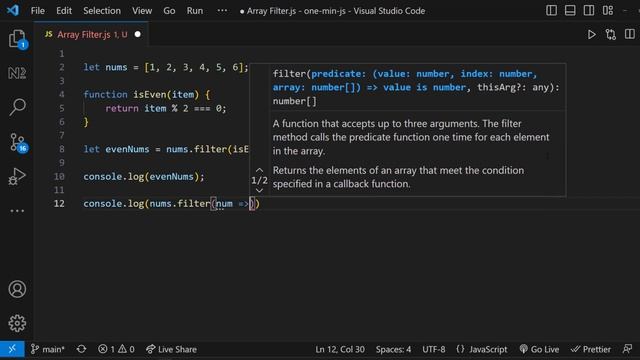Image resolution: width=640 pixels, height=360 pixels.
Task: Close the unsaved Array Filter.js tab dot
Action: [138, 34]
